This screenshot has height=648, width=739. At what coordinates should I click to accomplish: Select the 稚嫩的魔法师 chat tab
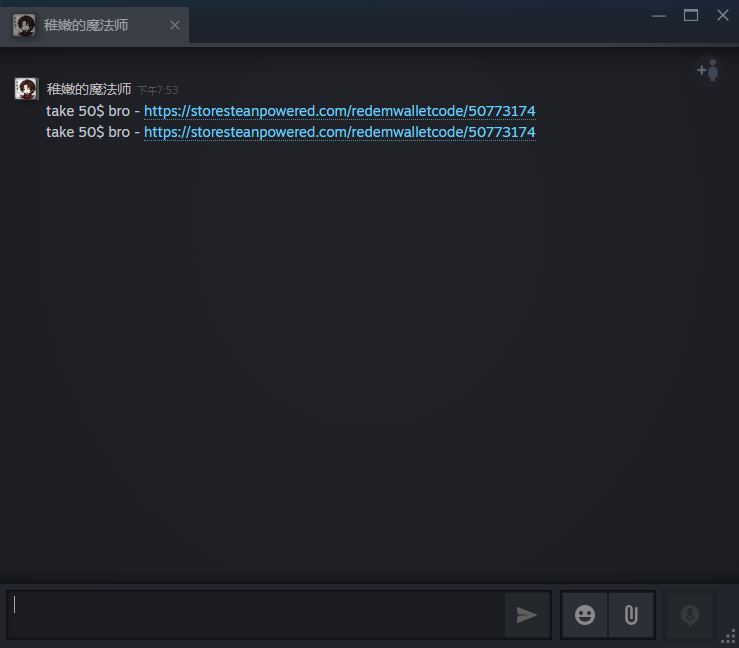94,25
